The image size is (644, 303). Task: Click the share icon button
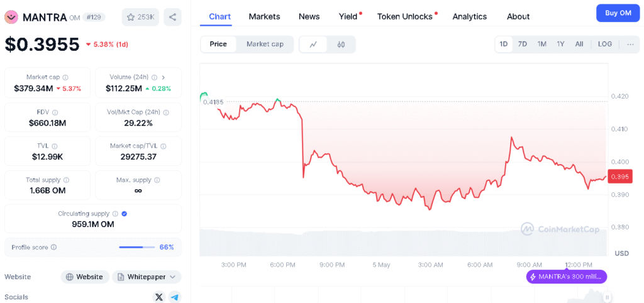click(x=172, y=17)
